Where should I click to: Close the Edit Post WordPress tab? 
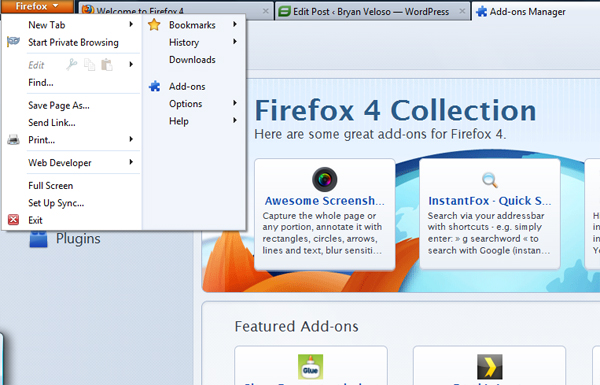point(462,11)
